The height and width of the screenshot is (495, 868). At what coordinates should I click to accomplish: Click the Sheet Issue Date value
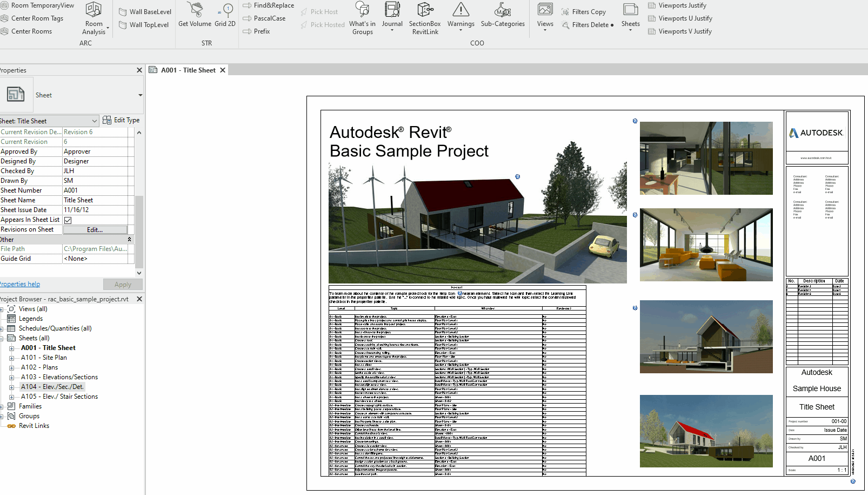95,210
